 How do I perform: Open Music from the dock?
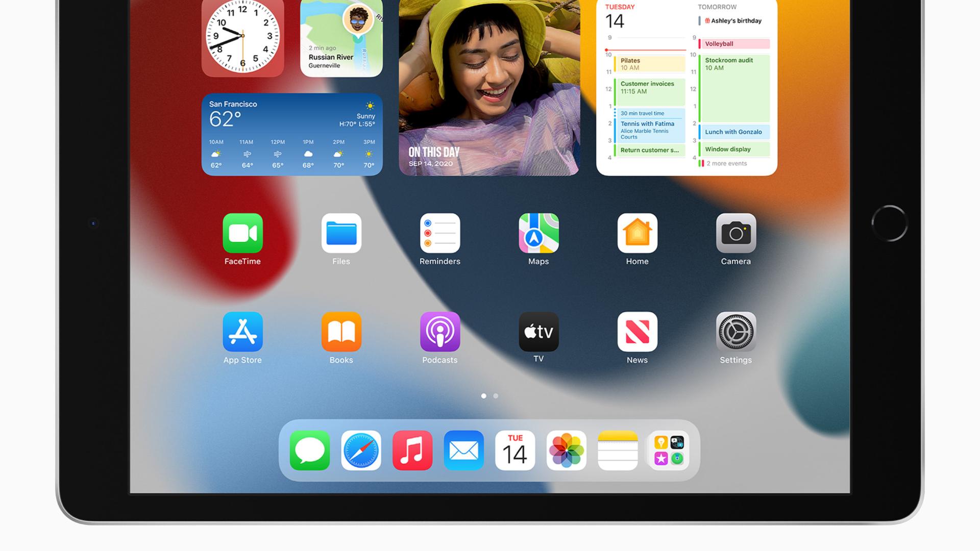[412, 450]
